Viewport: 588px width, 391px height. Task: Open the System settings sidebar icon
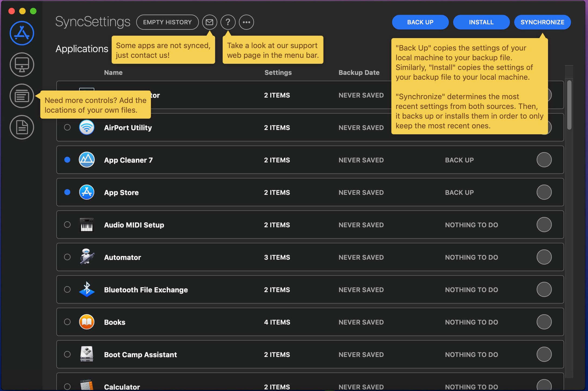[22, 65]
